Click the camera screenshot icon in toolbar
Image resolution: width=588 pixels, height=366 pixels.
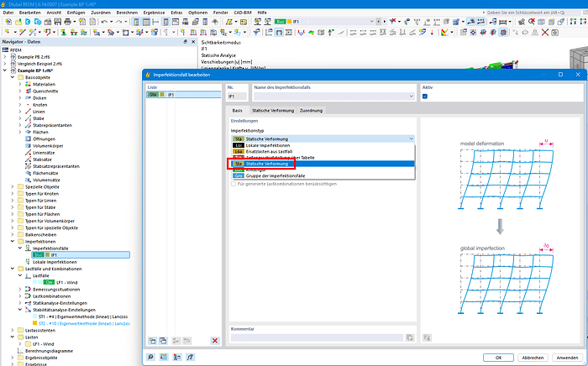pyautogui.click(x=555, y=33)
